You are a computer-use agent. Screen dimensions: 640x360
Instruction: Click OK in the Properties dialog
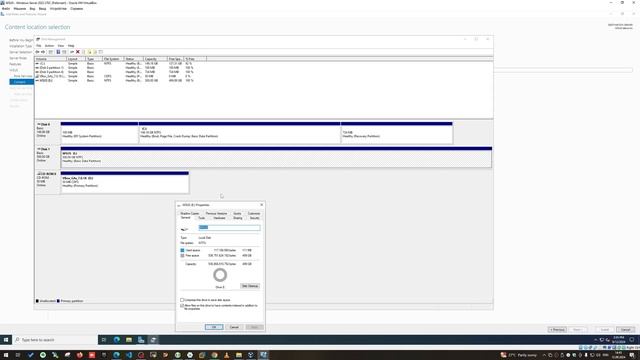point(214,327)
